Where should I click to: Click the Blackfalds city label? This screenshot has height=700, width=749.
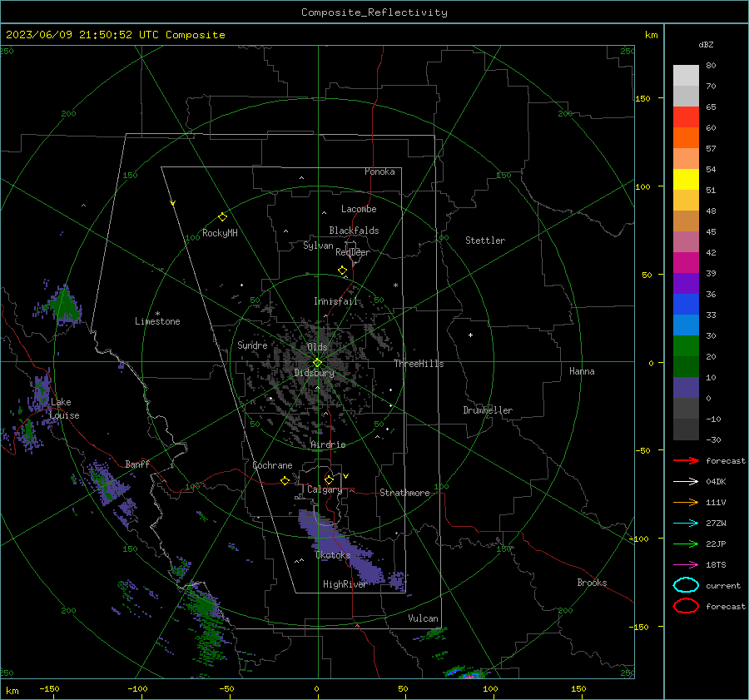pos(354,231)
